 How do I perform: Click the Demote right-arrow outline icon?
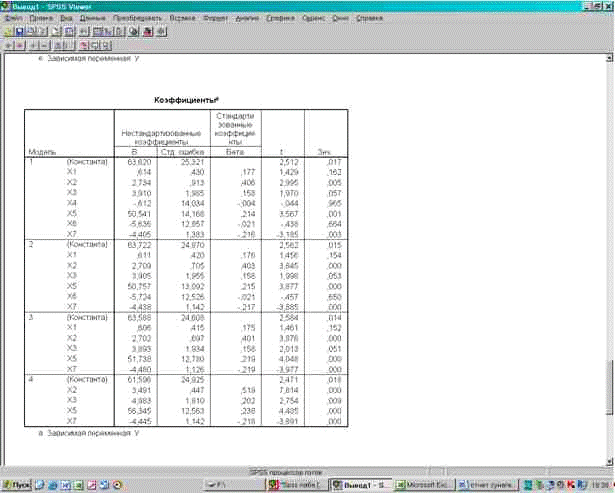tap(19, 46)
